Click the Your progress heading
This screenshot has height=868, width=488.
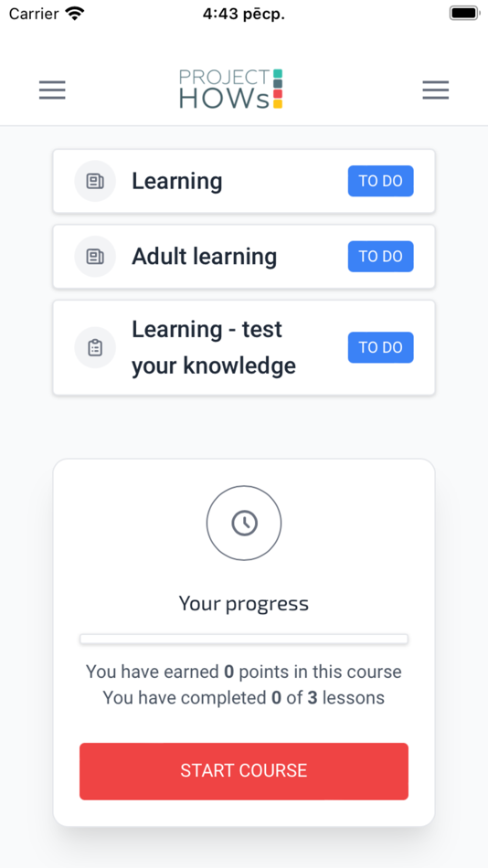(244, 603)
